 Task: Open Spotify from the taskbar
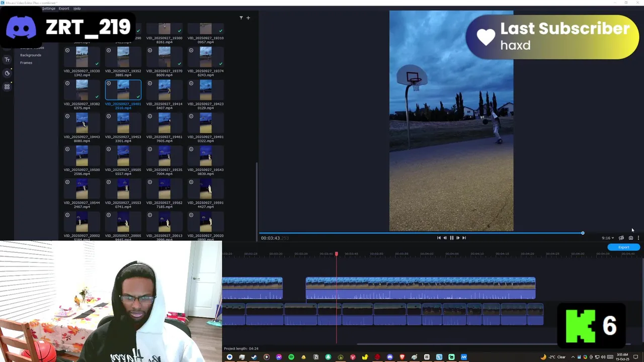[291, 357]
